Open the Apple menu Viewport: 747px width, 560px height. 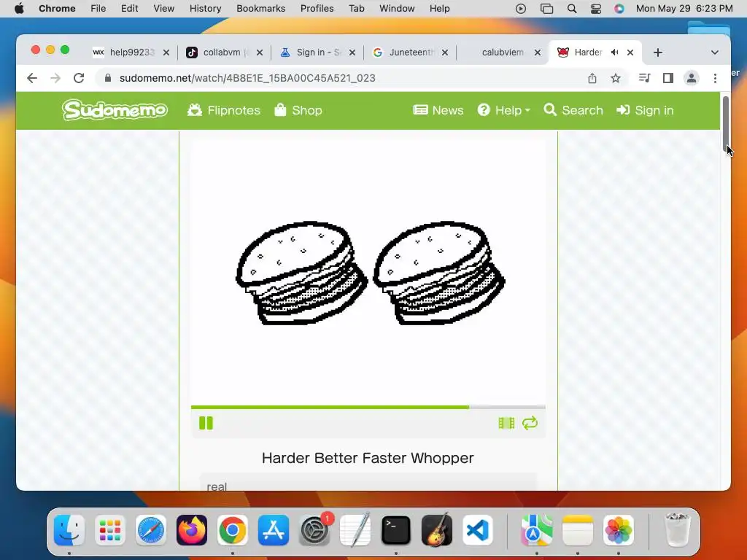(19, 9)
